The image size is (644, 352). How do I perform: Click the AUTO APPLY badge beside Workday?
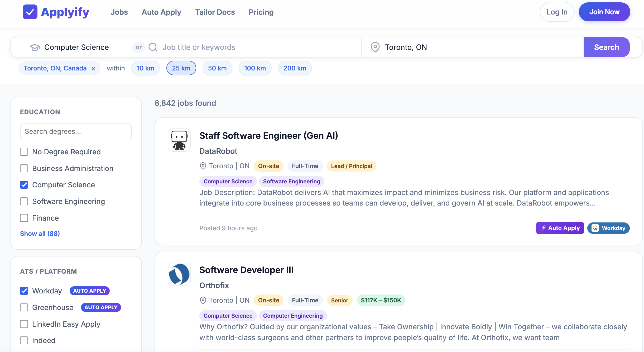(90, 291)
